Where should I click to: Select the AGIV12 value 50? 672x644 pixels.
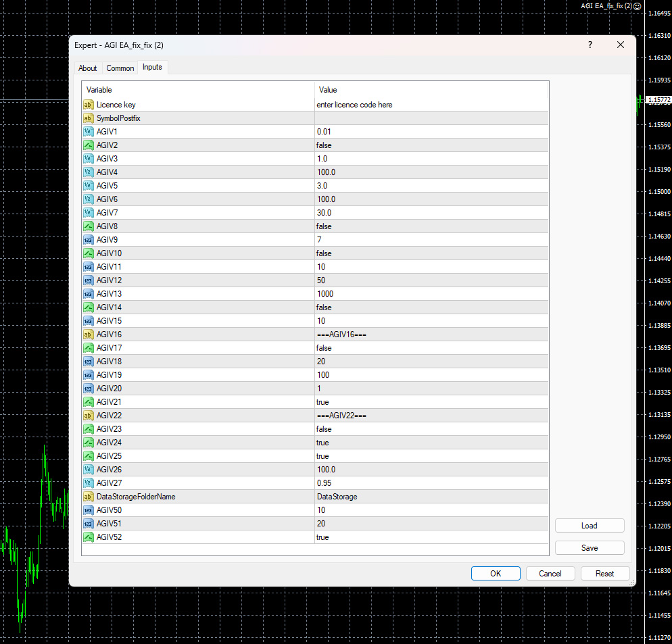(431, 280)
